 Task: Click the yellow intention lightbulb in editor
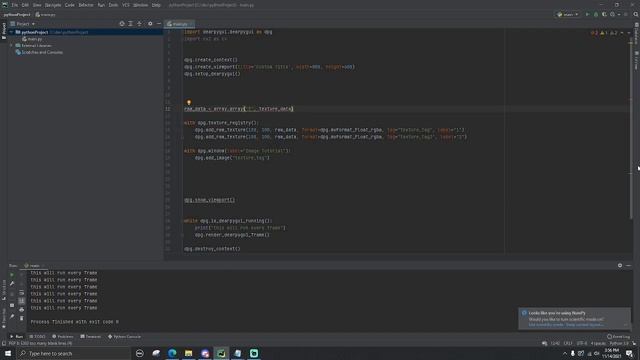(x=189, y=102)
